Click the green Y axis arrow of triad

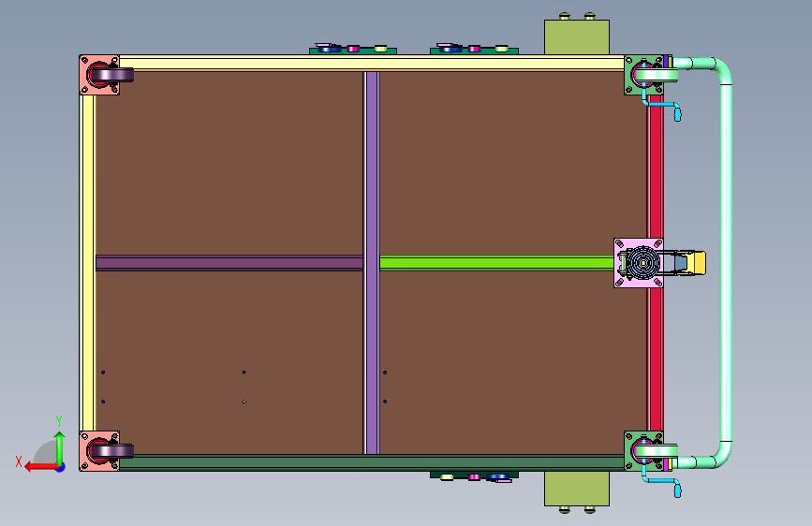point(60,447)
